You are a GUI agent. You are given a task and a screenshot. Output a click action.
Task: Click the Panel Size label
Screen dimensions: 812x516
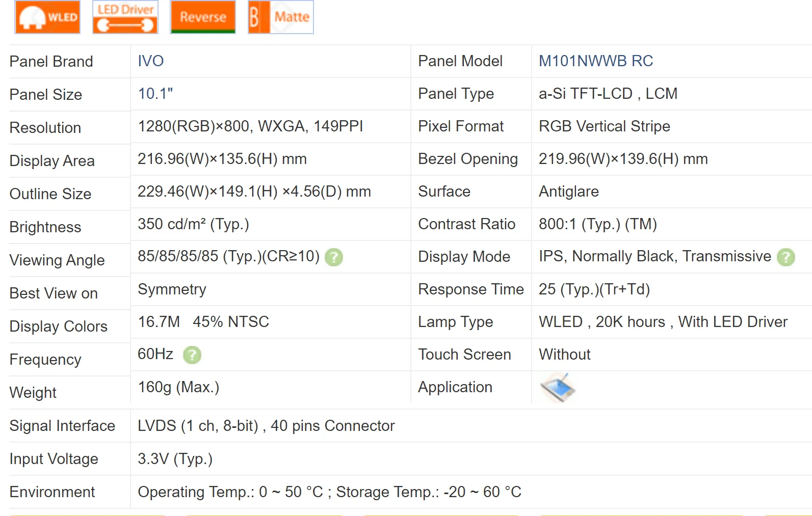click(x=46, y=95)
